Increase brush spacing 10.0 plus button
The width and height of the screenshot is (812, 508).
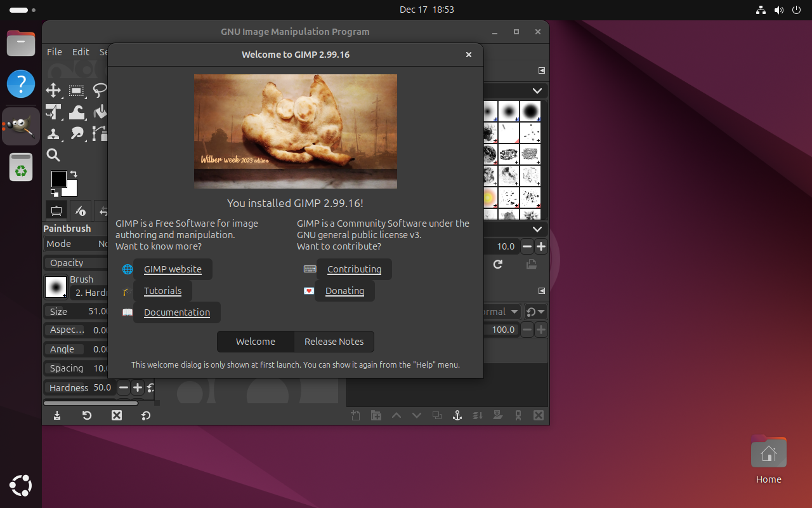click(541, 246)
